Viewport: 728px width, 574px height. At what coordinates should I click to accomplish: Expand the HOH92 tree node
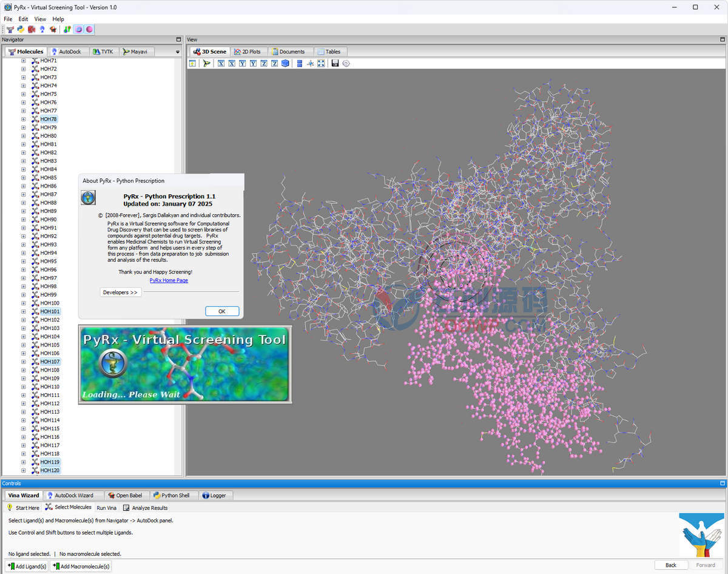point(24,236)
